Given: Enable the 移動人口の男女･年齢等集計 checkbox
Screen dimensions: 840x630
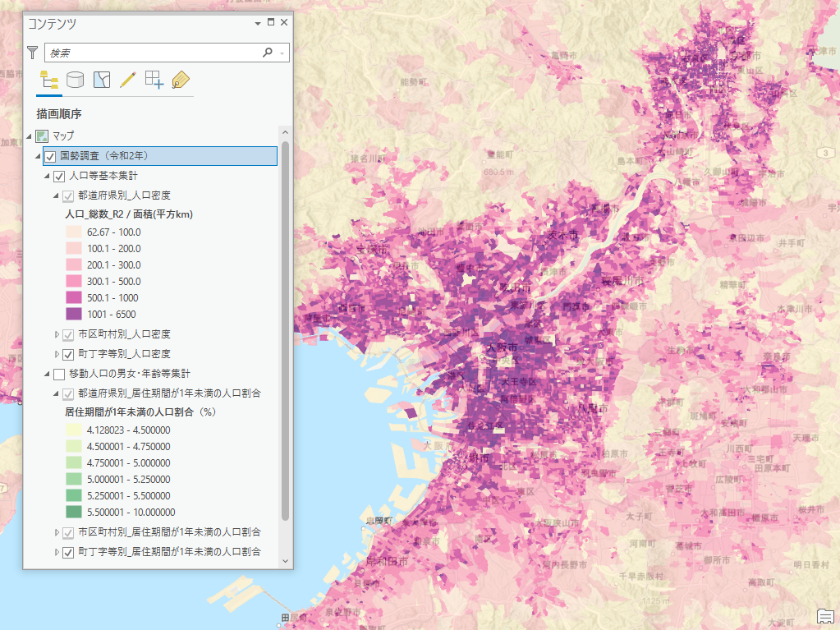Looking at the screenshot, I should pyautogui.click(x=59, y=374).
